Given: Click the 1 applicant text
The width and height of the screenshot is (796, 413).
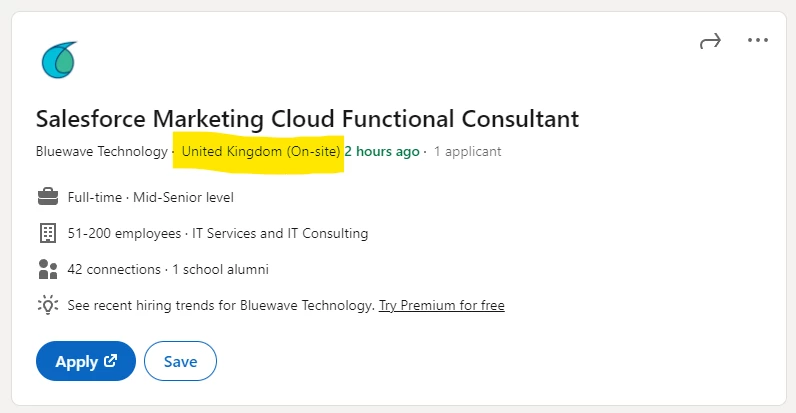Looking at the screenshot, I should coord(468,151).
